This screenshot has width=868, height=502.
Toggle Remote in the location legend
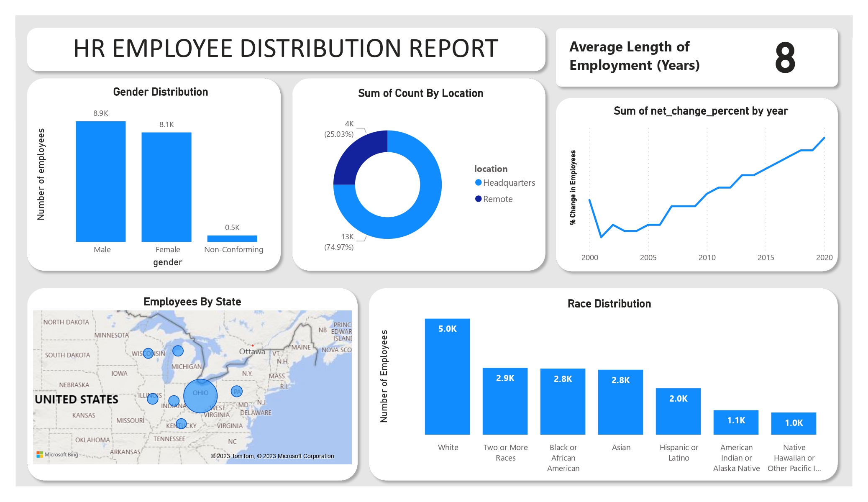click(x=498, y=199)
